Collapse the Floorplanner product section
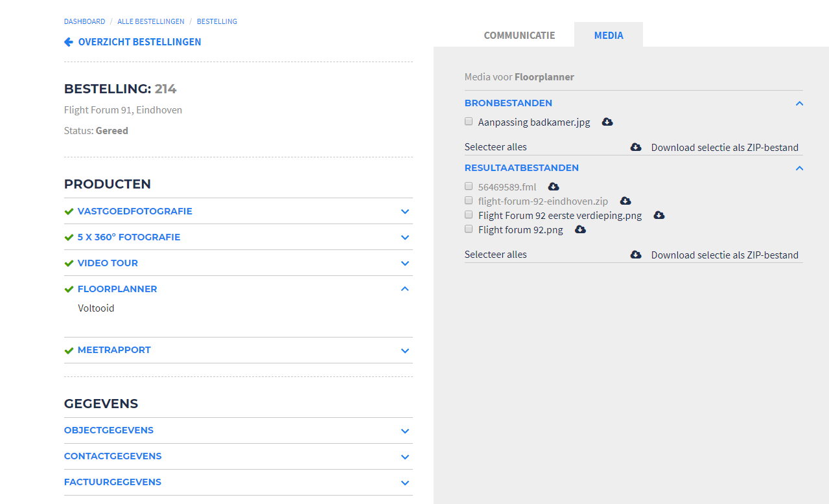 (405, 289)
